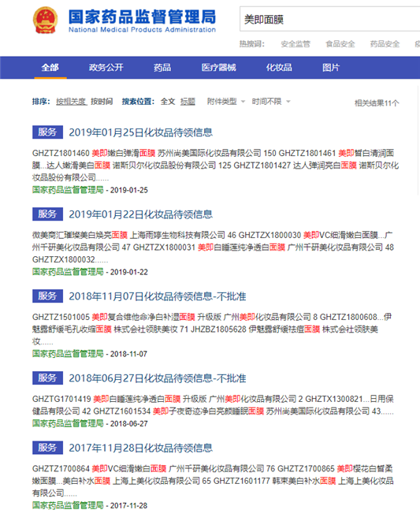Select hot keyword 食品安全
This screenshot has height=521, width=420.
click(x=340, y=44)
